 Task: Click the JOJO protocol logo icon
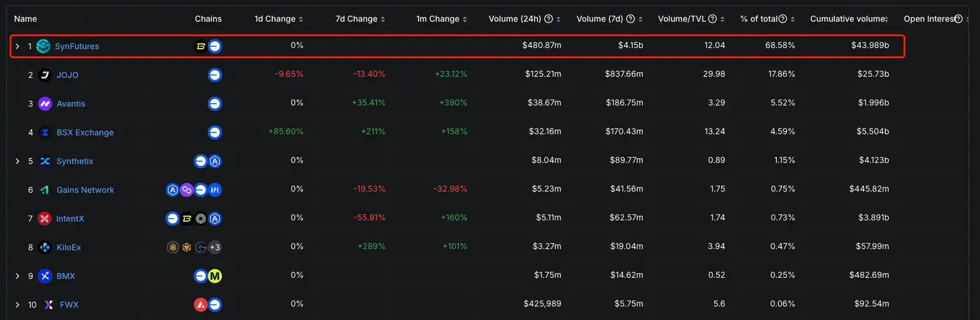pyautogui.click(x=45, y=75)
